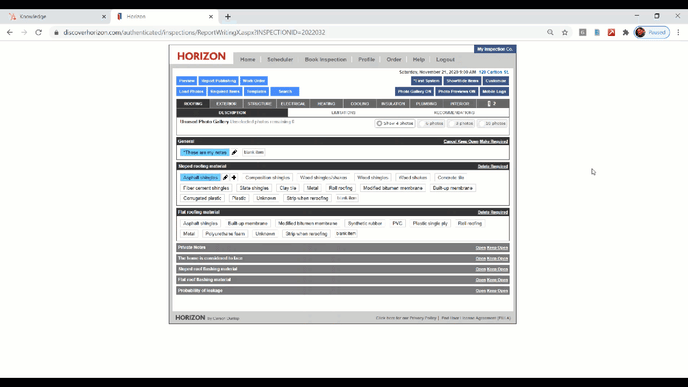Open the Chrome three-dot menu
688x387 pixels.
[678, 32]
